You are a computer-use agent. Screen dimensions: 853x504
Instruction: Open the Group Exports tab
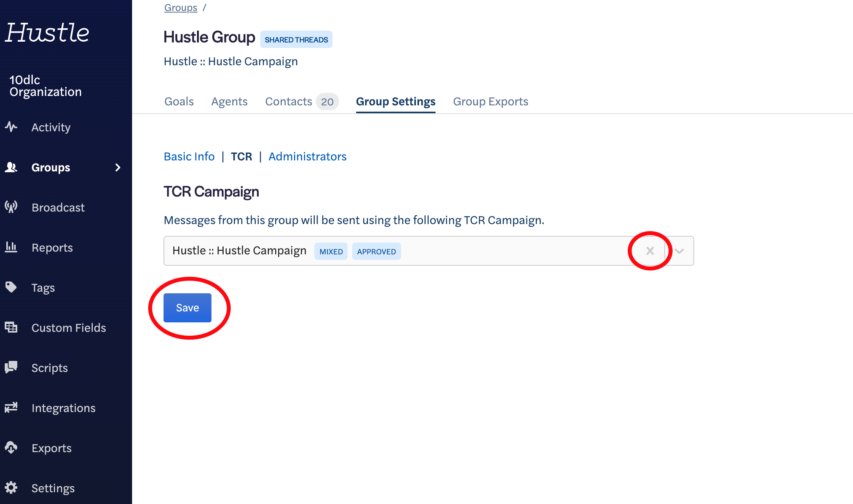pyautogui.click(x=490, y=101)
